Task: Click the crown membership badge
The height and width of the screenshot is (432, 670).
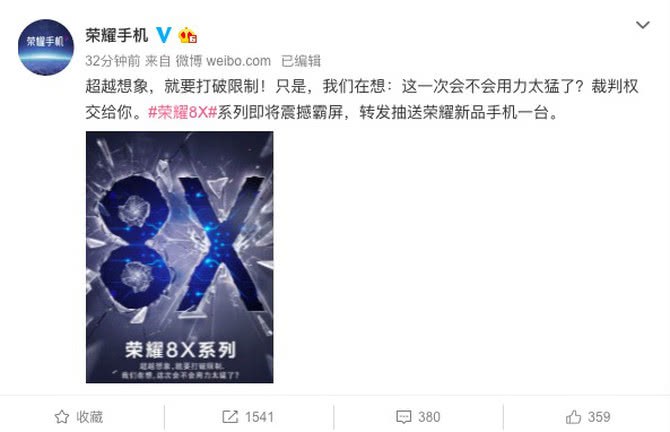Action: (188, 35)
